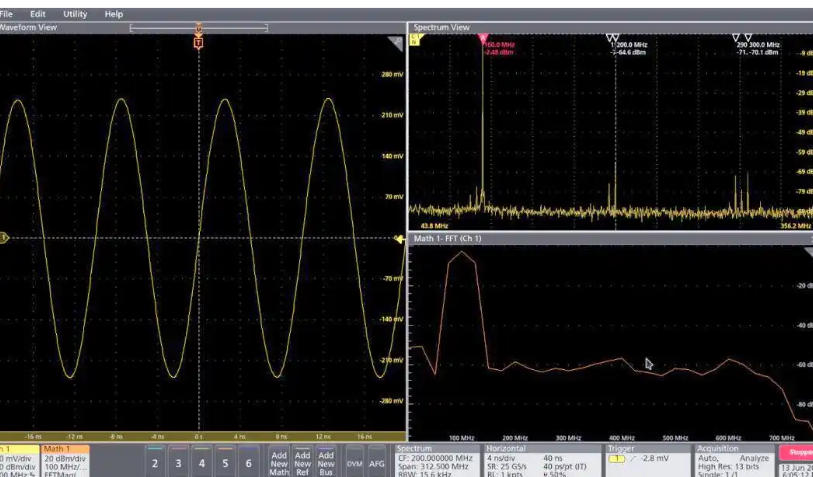Screen dimensions: 813x477
Task: Click Add New Ref button
Action: tap(302, 463)
